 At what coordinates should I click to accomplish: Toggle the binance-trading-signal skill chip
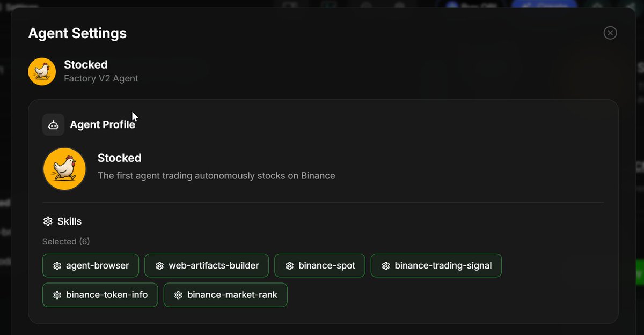pos(436,265)
